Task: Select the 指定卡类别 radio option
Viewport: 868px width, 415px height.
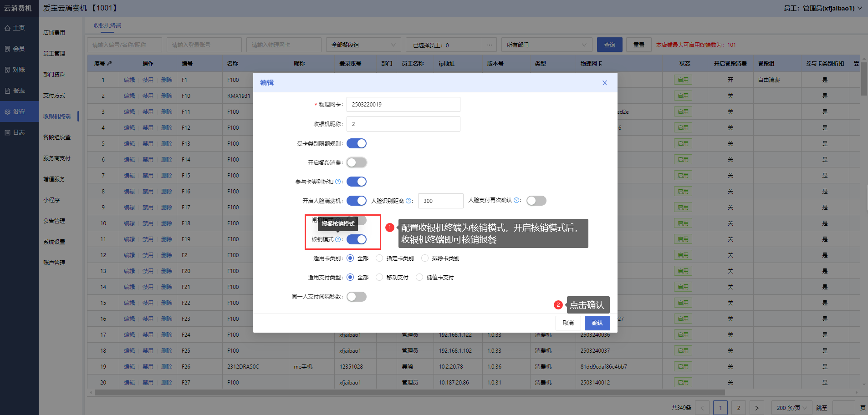Action: click(x=379, y=258)
